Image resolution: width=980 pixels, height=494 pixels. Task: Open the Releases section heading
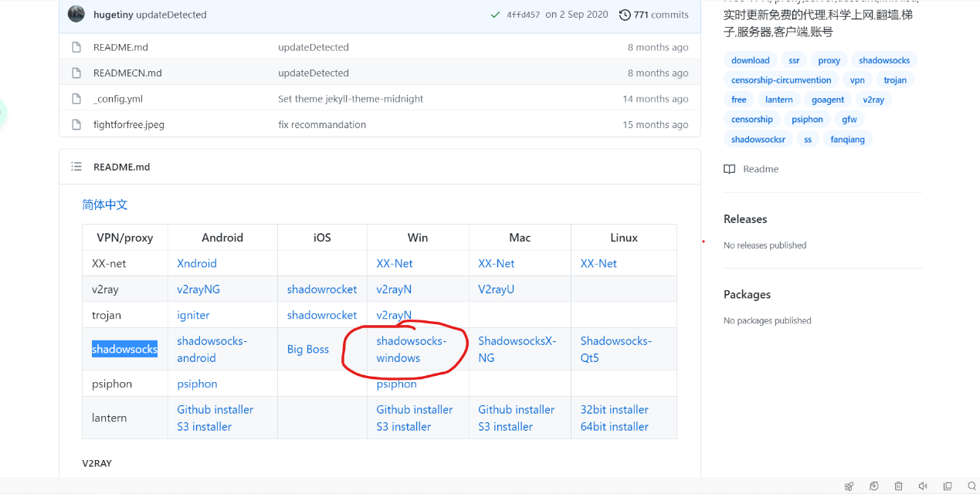point(745,219)
